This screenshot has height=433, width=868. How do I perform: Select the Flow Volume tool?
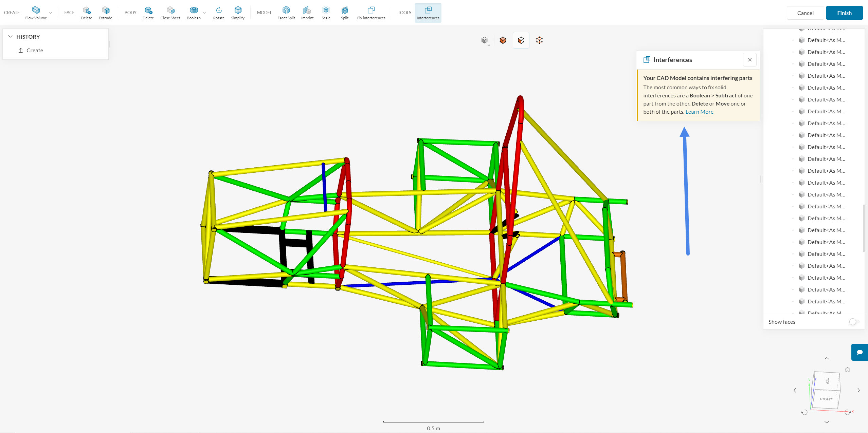tap(36, 13)
